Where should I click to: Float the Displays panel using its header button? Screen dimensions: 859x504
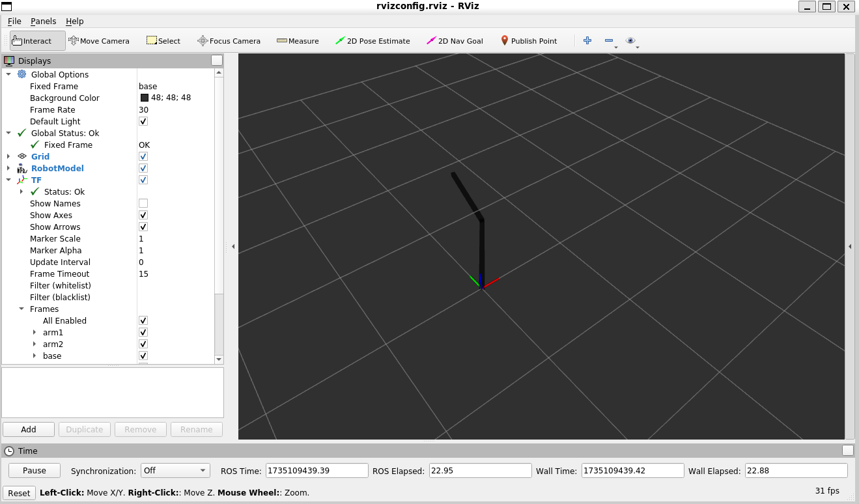tap(217, 60)
